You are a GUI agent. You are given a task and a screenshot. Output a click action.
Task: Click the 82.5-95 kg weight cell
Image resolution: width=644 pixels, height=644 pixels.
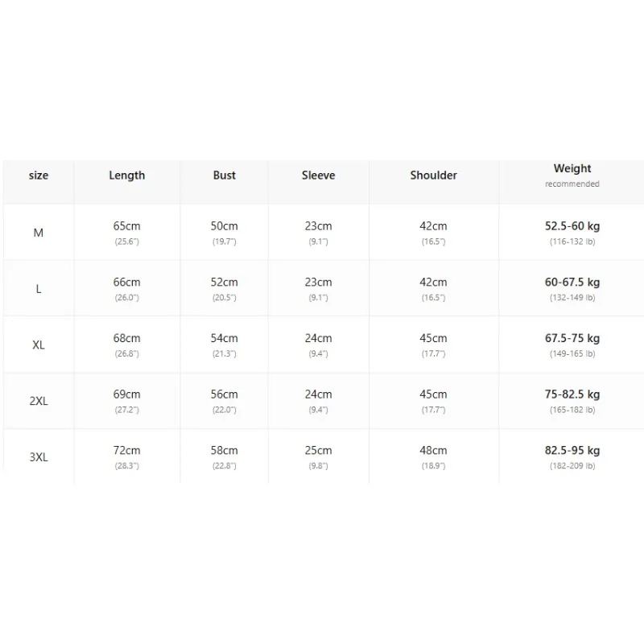[x=572, y=456]
